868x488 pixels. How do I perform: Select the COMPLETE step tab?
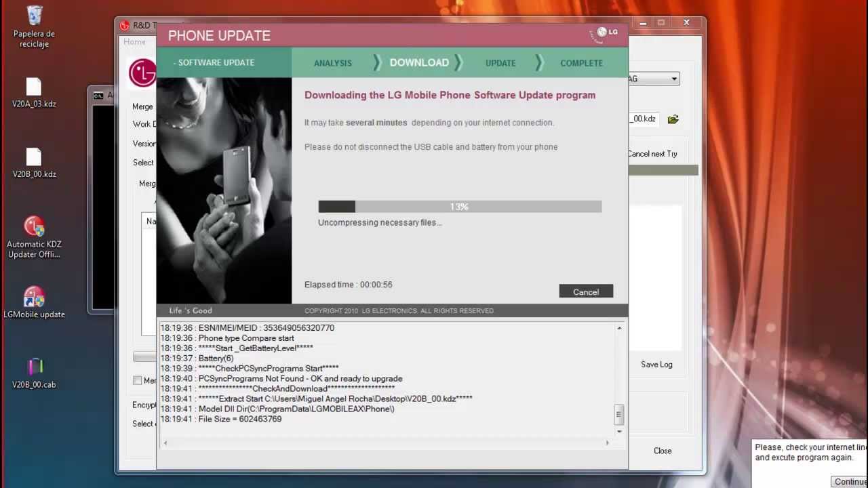581,63
